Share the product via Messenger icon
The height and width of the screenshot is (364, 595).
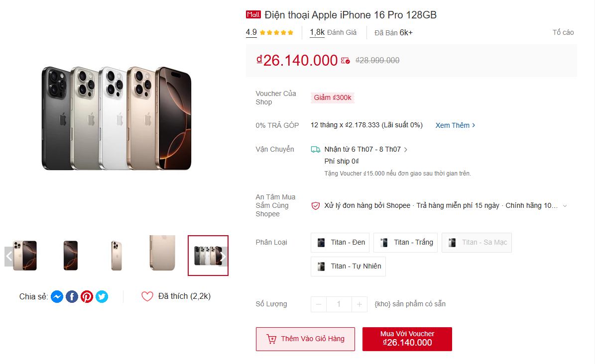pyautogui.click(x=57, y=296)
